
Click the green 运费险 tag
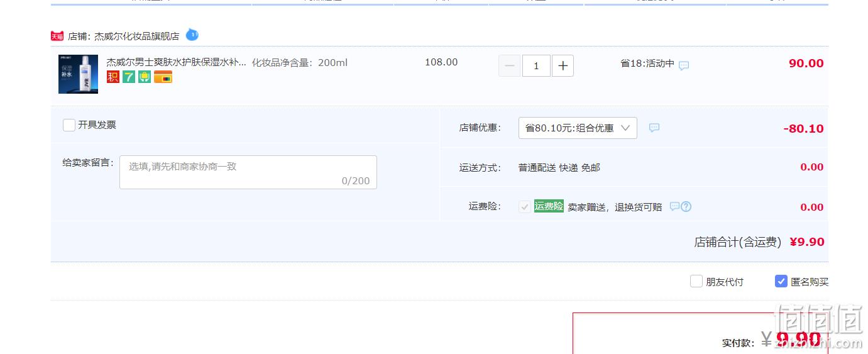tap(549, 206)
